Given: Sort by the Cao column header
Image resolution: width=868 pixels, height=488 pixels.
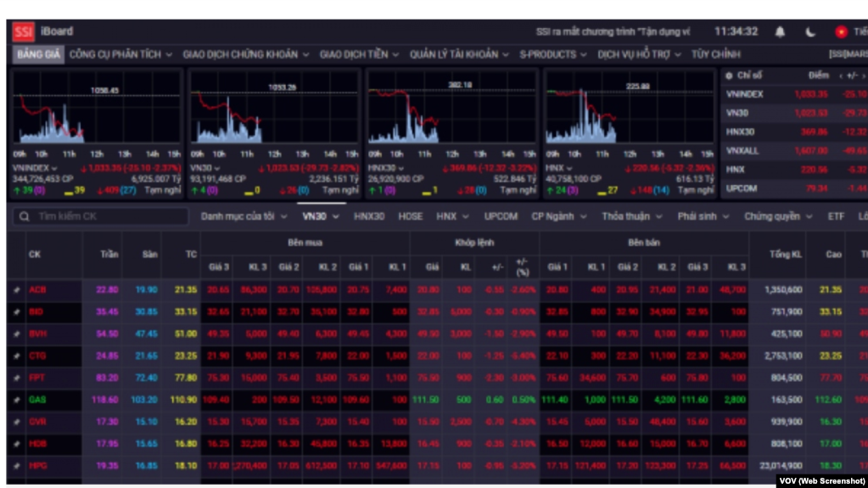Looking at the screenshot, I should [x=834, y=255].
